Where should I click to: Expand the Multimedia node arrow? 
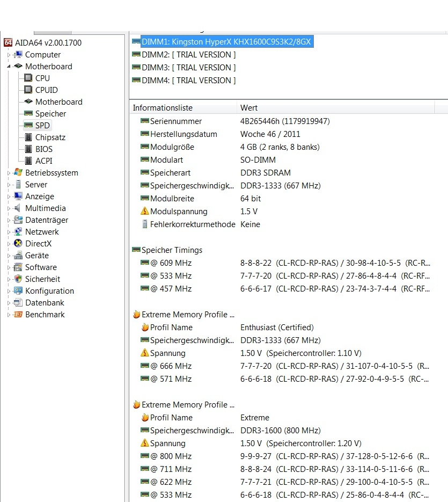pos(9,208)
